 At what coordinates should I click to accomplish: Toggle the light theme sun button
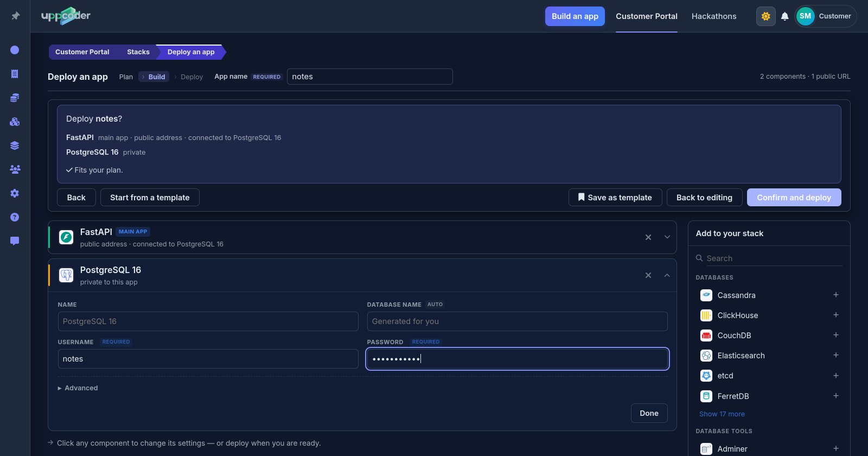(766, 16)
